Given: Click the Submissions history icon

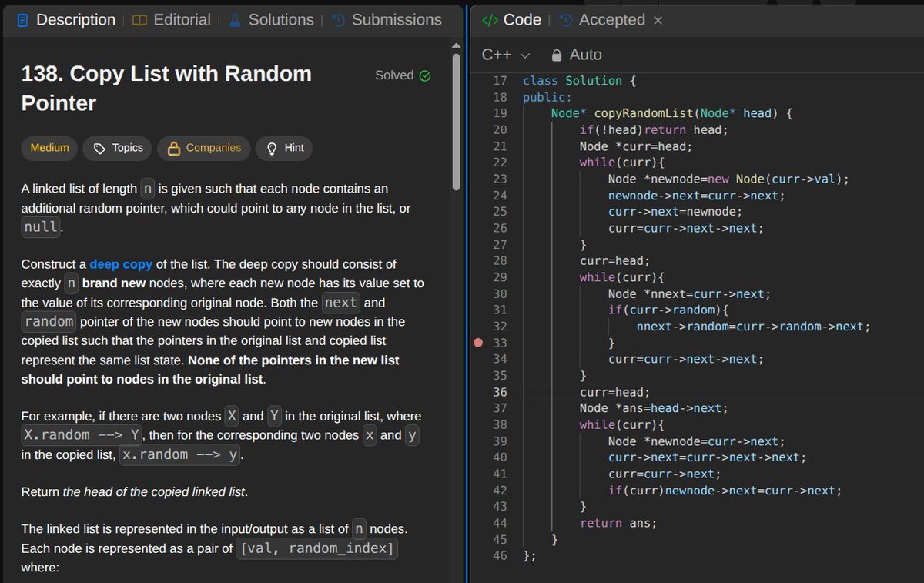Looking at the screenshot, I should click(338, 21).
